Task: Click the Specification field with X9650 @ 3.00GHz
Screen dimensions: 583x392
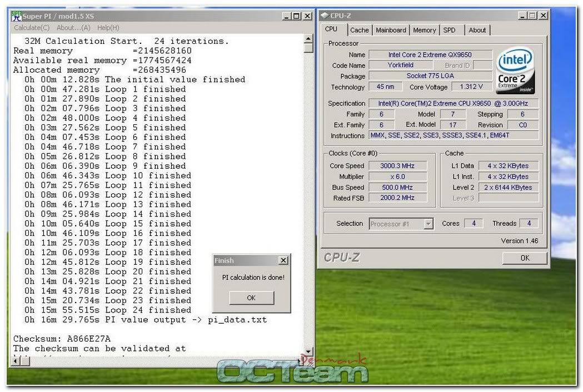Action: 454,103
